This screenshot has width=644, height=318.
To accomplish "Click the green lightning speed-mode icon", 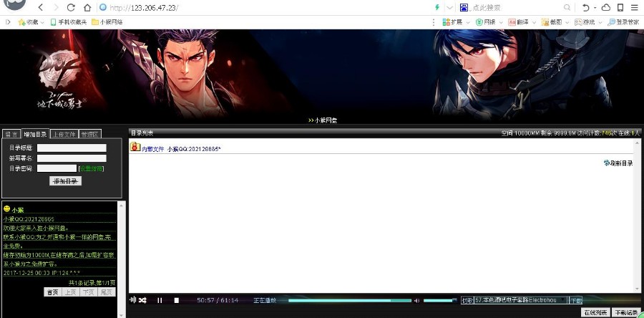I will click(437, 7).
